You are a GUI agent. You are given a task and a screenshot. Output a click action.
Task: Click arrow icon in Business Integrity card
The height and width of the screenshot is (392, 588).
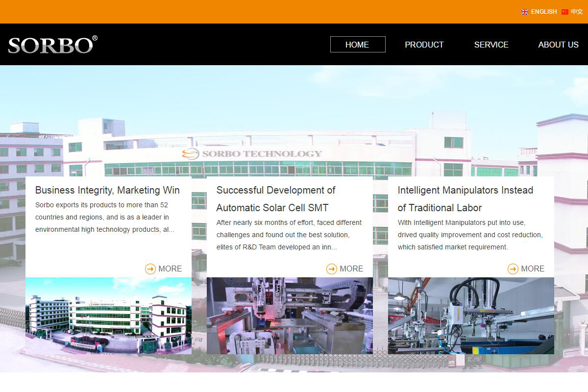(150, 269)
